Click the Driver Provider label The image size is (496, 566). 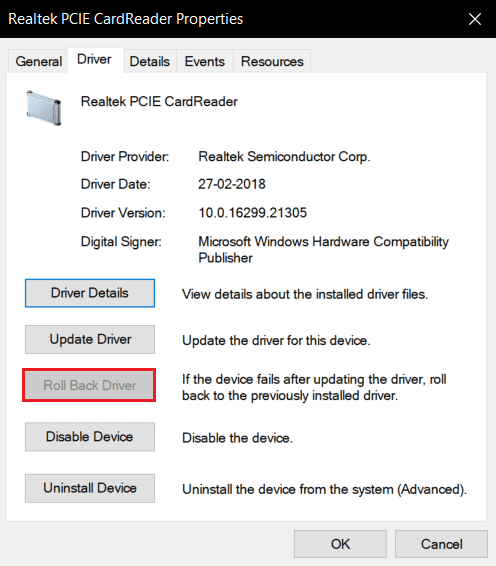pos(125,157)
